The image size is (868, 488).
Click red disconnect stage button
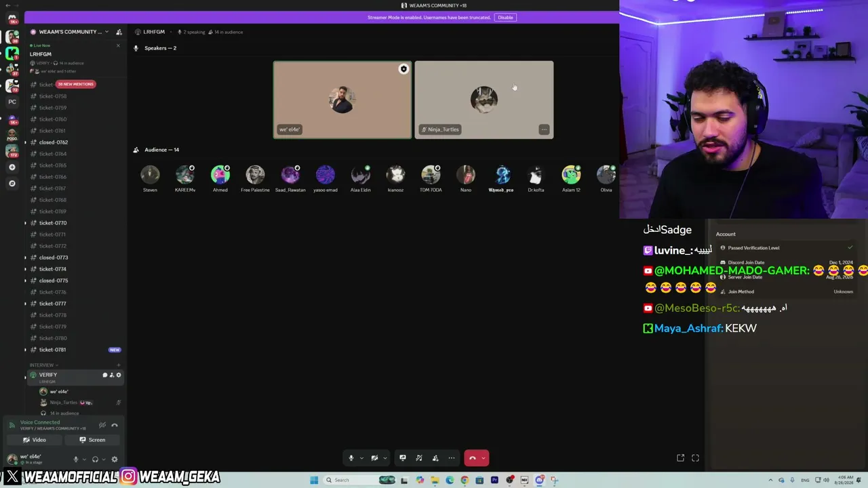click(x=473, y=458)
